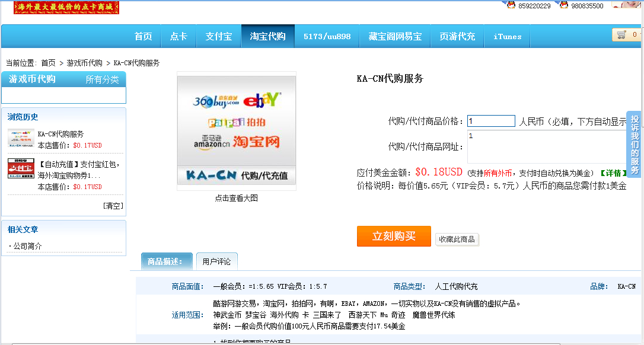Open the 投诉我们的服务 side tab

[635, 144]
